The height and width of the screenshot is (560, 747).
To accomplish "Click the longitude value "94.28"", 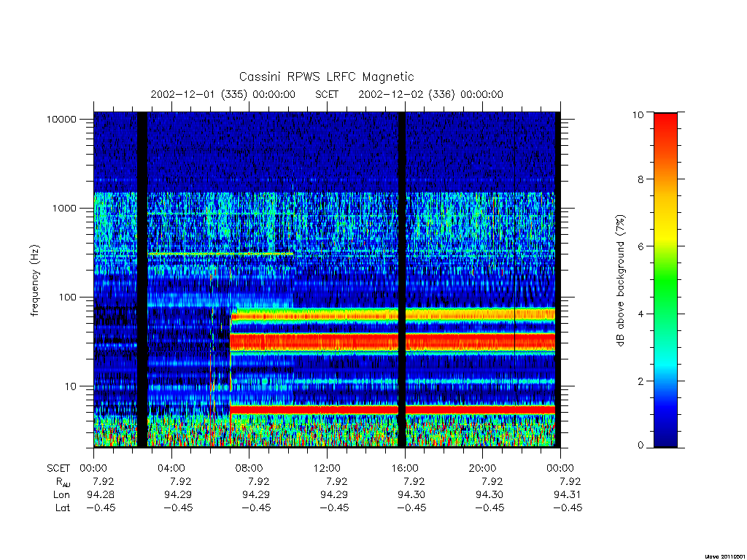I will coord(101,494).
